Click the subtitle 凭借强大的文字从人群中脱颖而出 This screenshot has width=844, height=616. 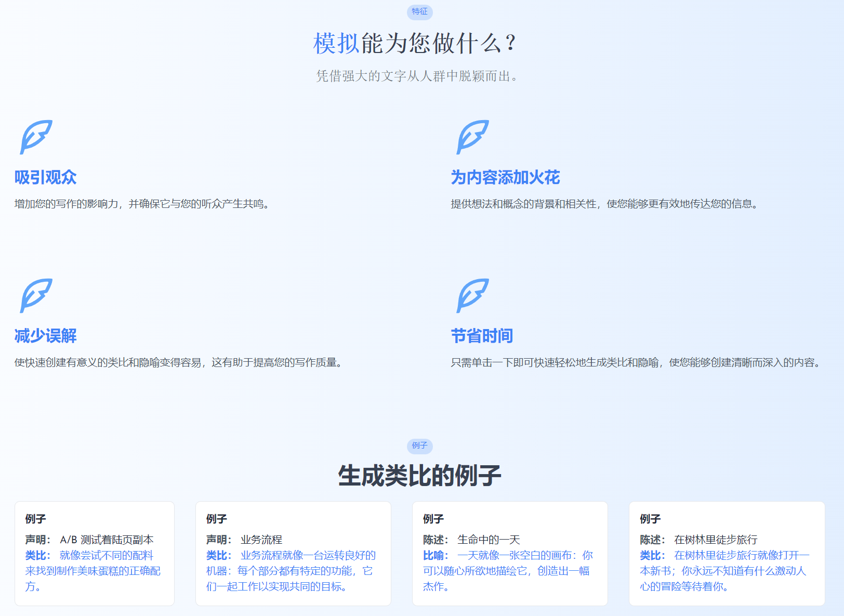(417, 76)
